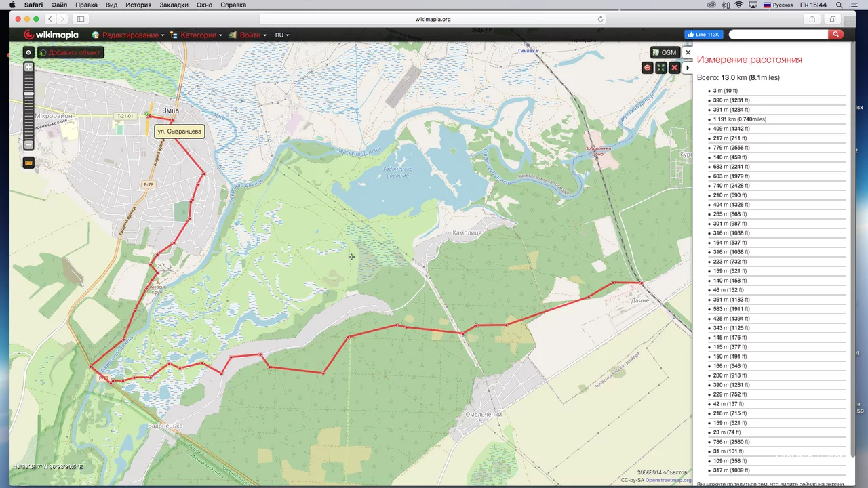Open the Правка menu
The width and height of the screenshot is (868, 488).
coord(86,5)
